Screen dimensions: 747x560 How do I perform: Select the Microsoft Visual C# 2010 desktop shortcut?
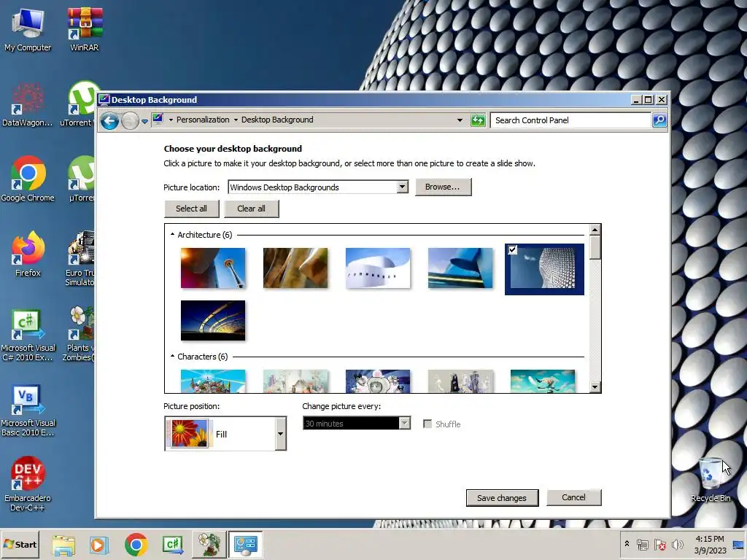pyautogui.click(x=28, y=335)
